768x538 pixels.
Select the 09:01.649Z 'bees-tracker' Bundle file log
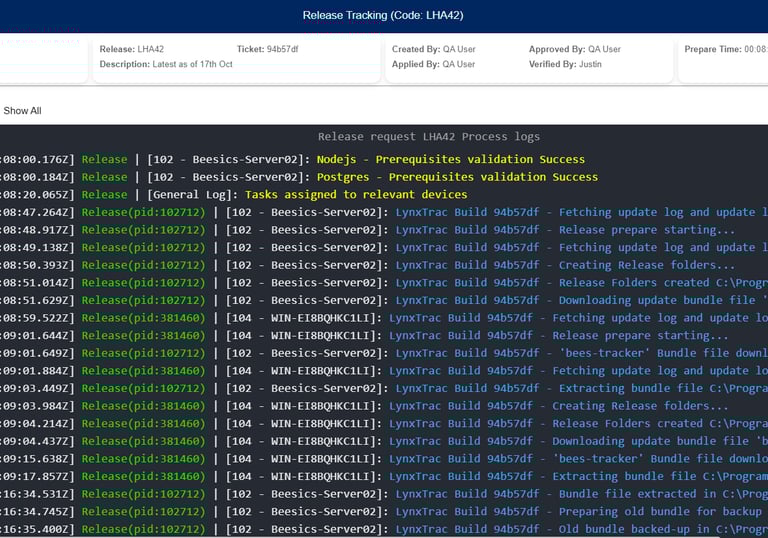[384, 353]
